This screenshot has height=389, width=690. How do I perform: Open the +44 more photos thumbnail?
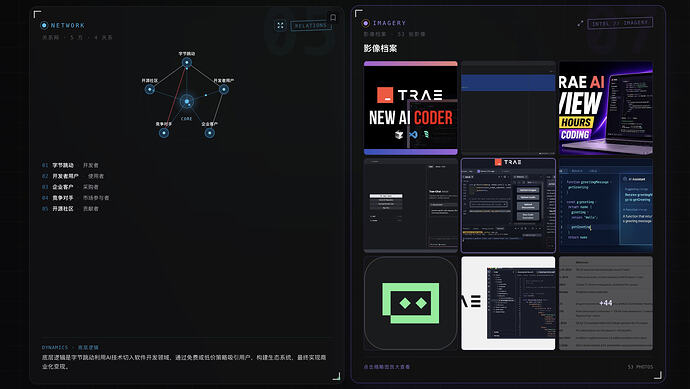pyautogui.click(x=606, y=303)
